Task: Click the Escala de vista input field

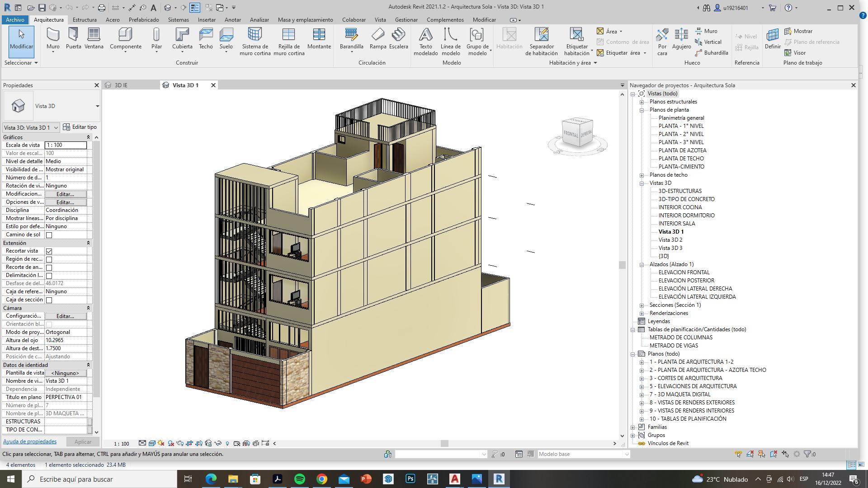Action: (x=66, y=145)
